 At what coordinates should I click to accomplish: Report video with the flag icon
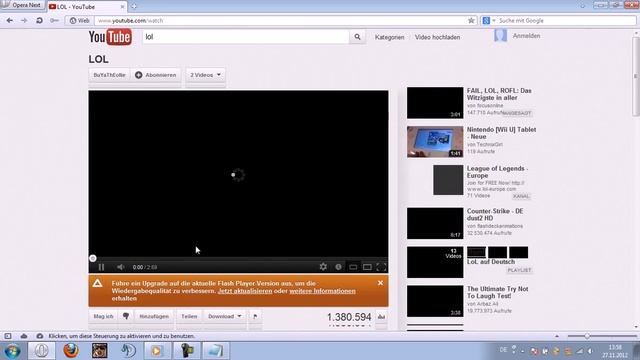pos(255,316)
